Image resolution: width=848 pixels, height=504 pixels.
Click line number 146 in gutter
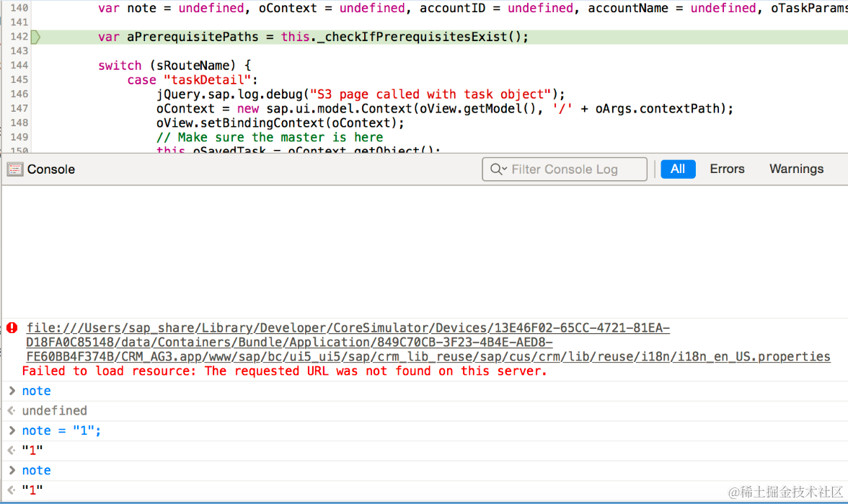pos(19,94)
